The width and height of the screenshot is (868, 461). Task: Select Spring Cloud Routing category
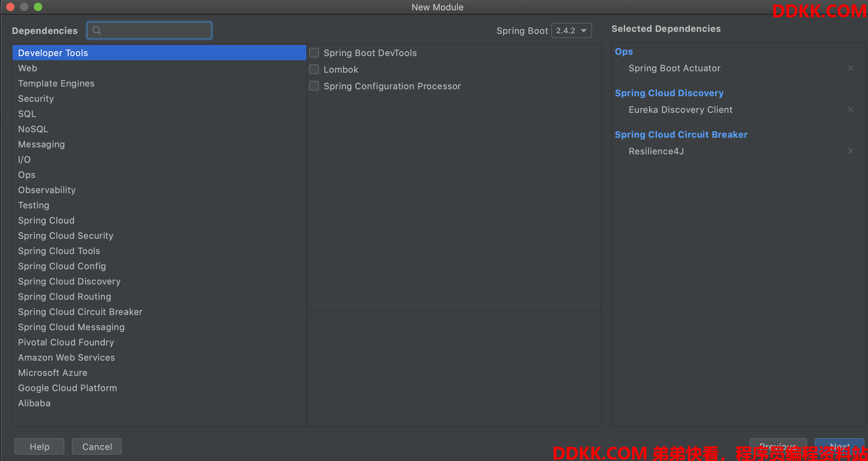click(x=159, y=296)
